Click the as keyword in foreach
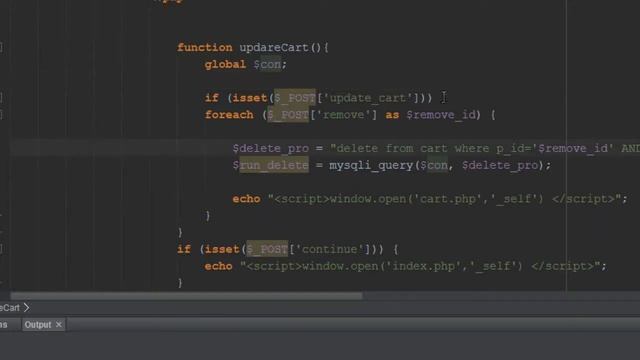640x360 pixels. pyautogui.click(x=392, y=115)
